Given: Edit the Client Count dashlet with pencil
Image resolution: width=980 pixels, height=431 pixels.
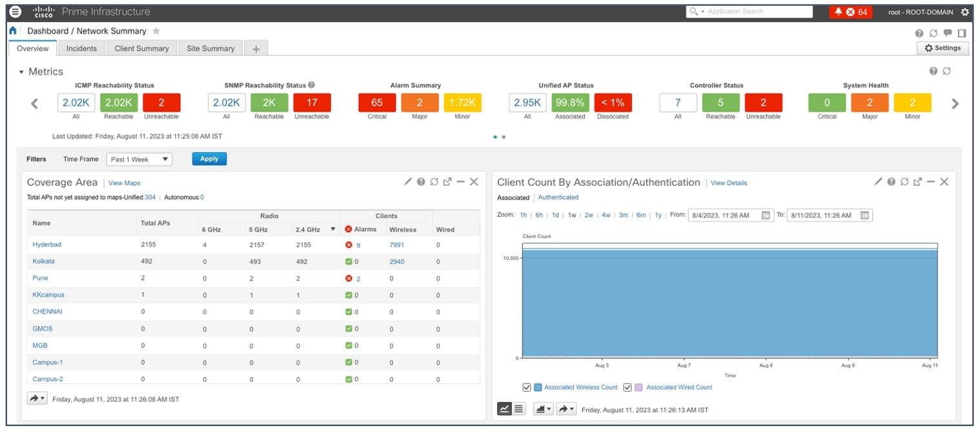Looking at the screenshot, I should pyautogui.click(x=878, y=182).
